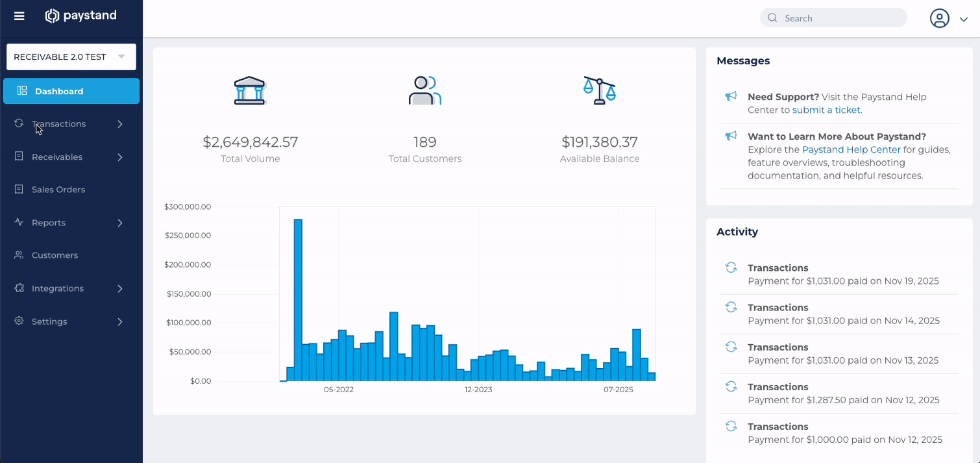Expand the Receivables submenu chevron
The height and width of the screenshot is (463, 980).
tap(120, 157)
